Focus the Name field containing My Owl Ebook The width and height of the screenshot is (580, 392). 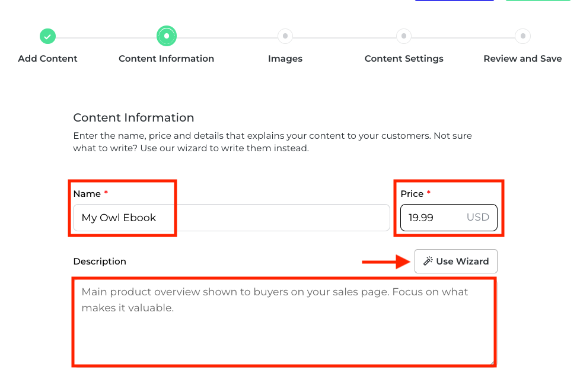click(x=231, y=218)
